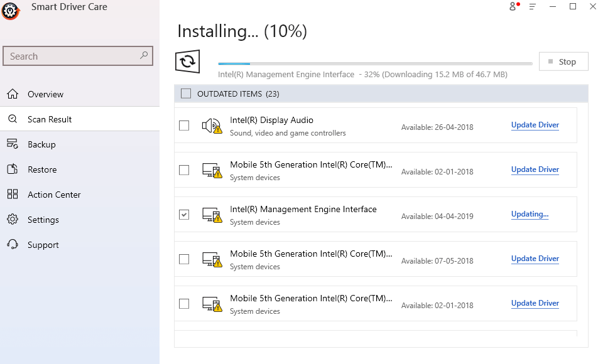Click the Scan Result magnifier icon
598x364 pixels.
click(13, 119)
